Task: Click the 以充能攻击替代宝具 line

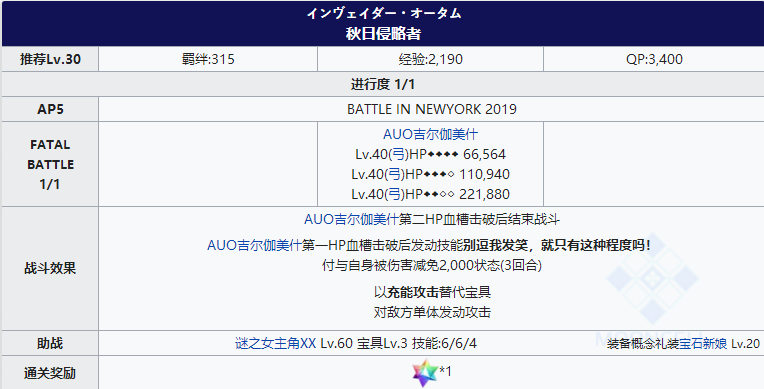Action: [x=432, y=292]
